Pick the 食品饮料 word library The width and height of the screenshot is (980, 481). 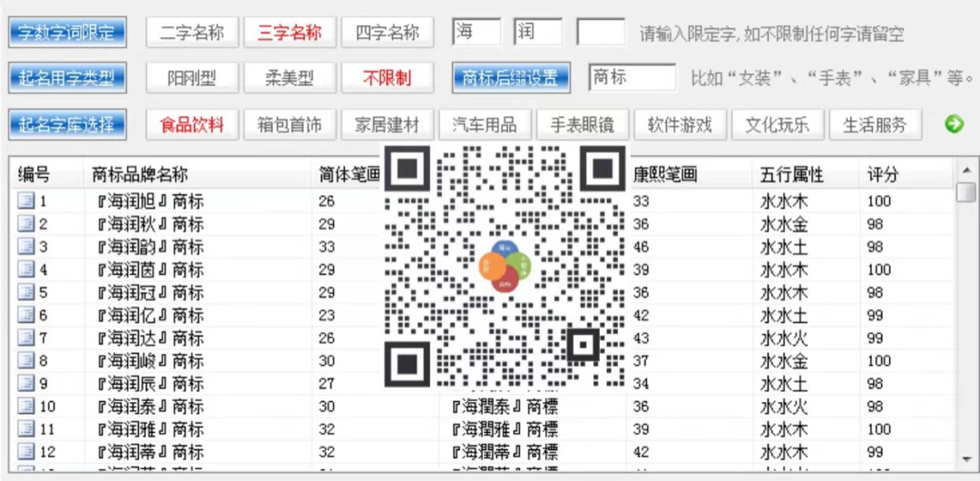pos(192,124)
